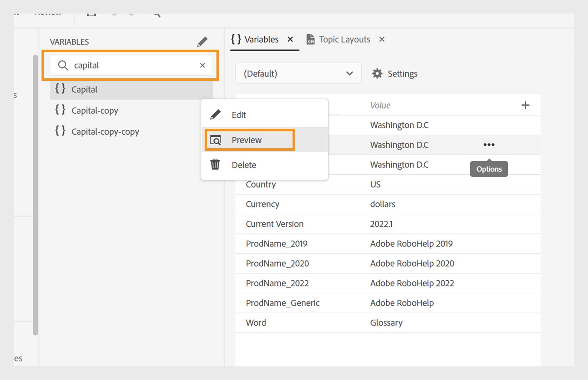Click the Value column header
This screenshot has height=380, width=588.
(380, 106)
